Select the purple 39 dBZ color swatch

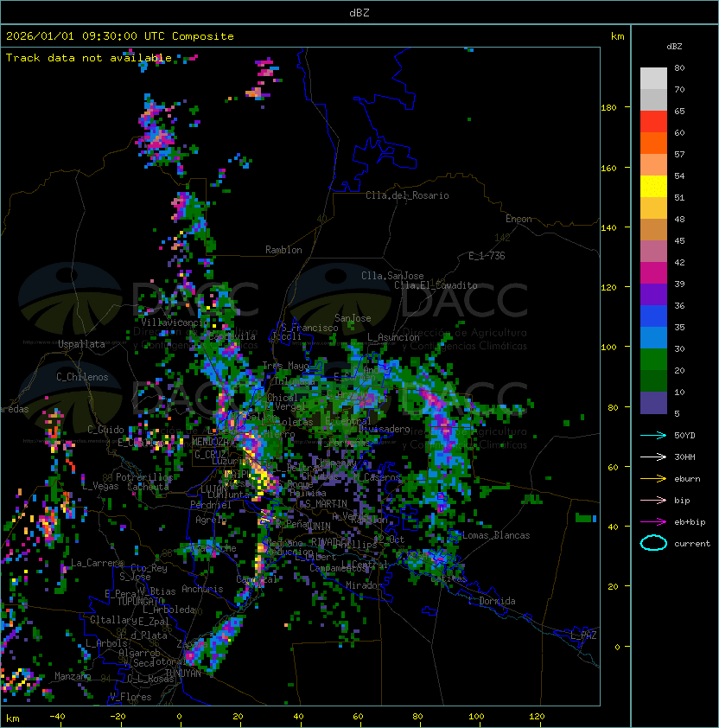tap(653, 294)
